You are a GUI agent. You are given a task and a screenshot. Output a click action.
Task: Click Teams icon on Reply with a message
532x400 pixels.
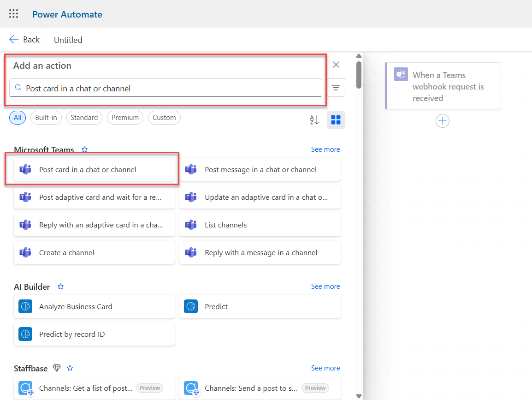coord(191,253)
